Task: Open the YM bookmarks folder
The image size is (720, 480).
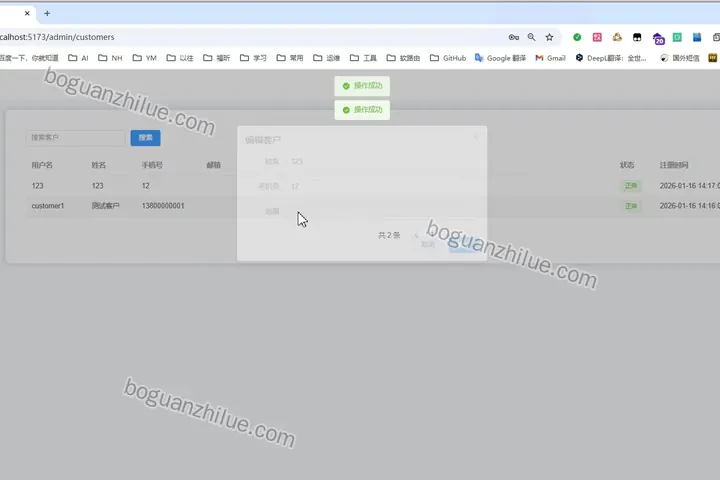Action: tap(145, 58)
